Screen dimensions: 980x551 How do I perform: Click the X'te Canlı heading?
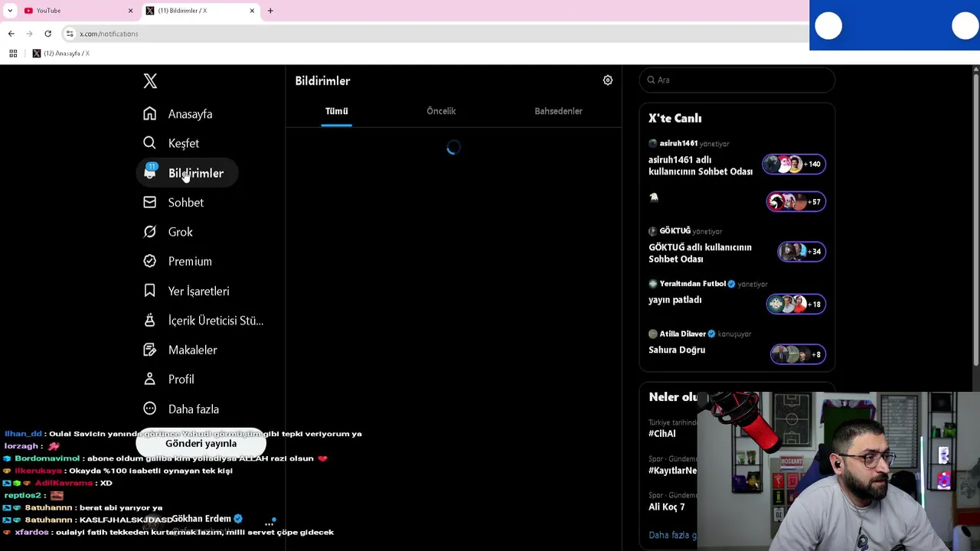[675, 119]
